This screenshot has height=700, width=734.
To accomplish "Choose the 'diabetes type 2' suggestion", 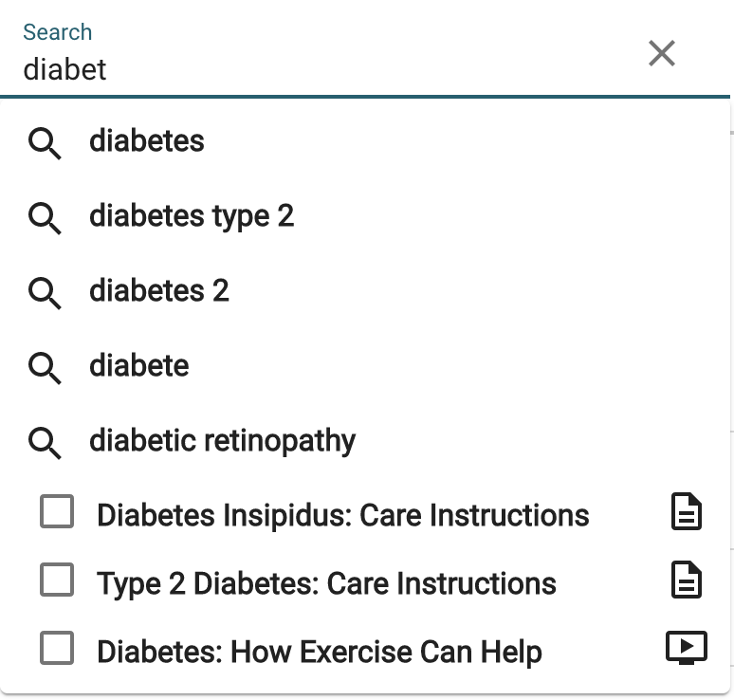I will click(365, 216).
